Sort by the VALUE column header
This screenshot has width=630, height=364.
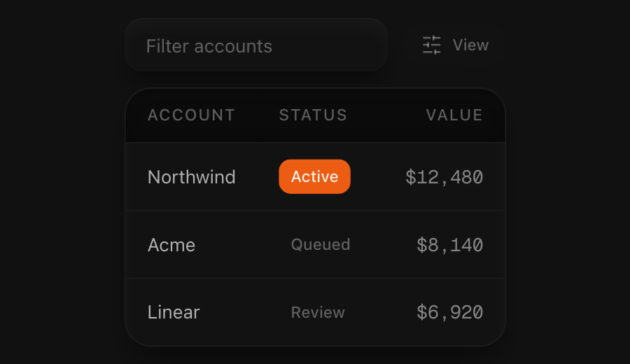pyautogui.click(x=454, y=115)
